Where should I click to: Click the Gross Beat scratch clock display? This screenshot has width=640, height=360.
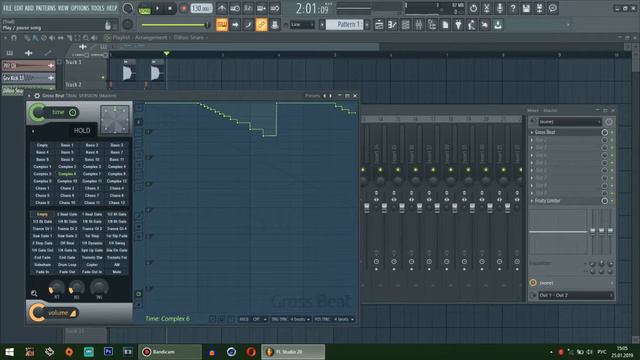tap(115, 119)
